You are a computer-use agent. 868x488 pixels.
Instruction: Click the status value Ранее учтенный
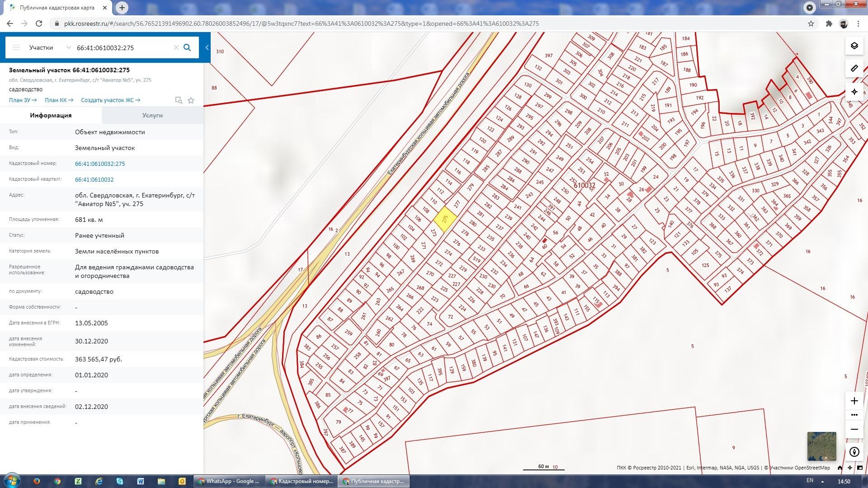pyautogui.click(x=99, y=235)
